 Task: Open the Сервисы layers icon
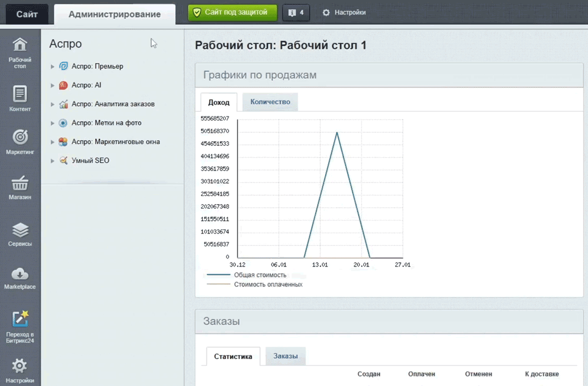click(x=20, y=229)
